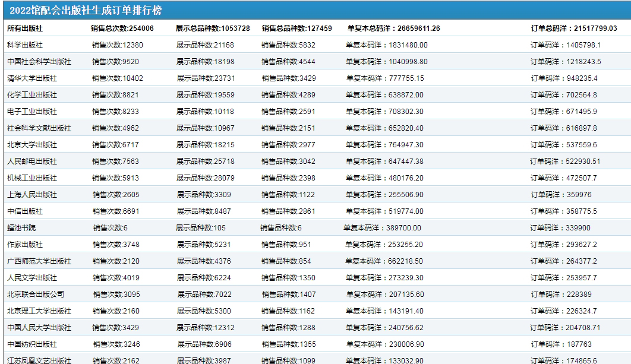Select 作家出版社 in the ranking
The height and width of the screenshot is (364, 631).
coord(25,245)
